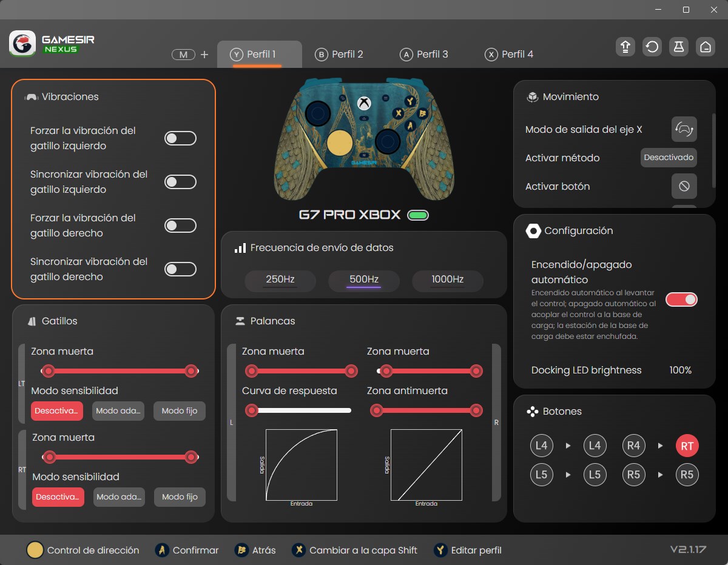Click RT Desactivado sensitivity button

click(58, 497)
